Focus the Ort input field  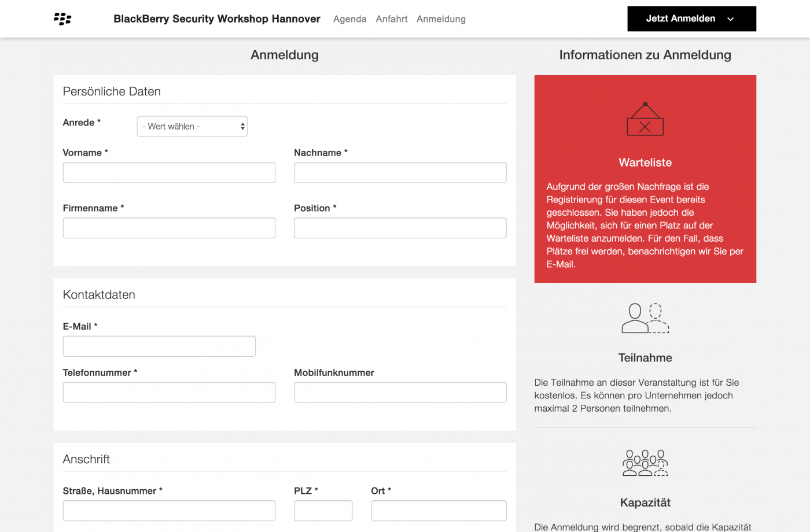439,511
